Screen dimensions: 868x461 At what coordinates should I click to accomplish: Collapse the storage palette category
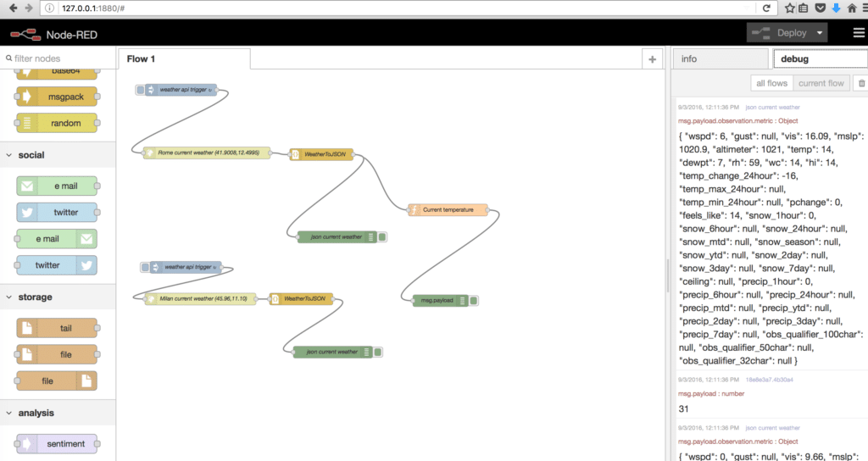coord(58,297)
